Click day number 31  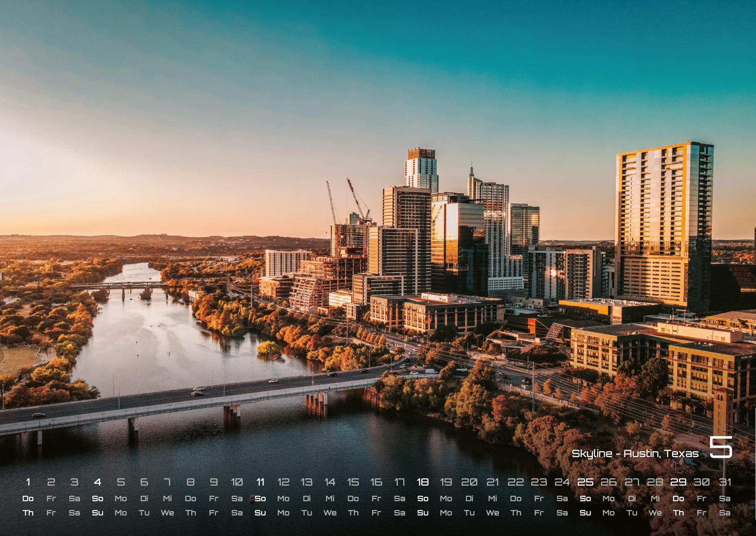(725, 482)
